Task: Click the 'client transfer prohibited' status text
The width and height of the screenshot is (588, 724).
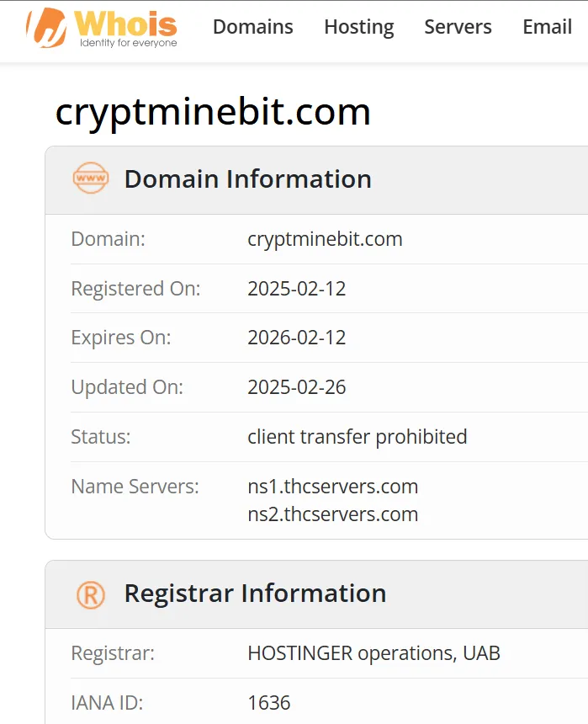Action: (357, 437)
